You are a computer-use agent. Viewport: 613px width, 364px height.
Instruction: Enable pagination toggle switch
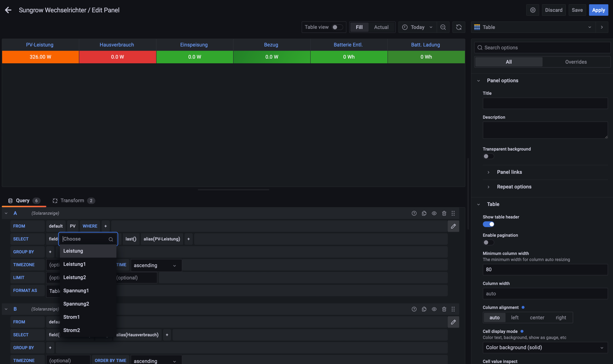coord(488,242)
